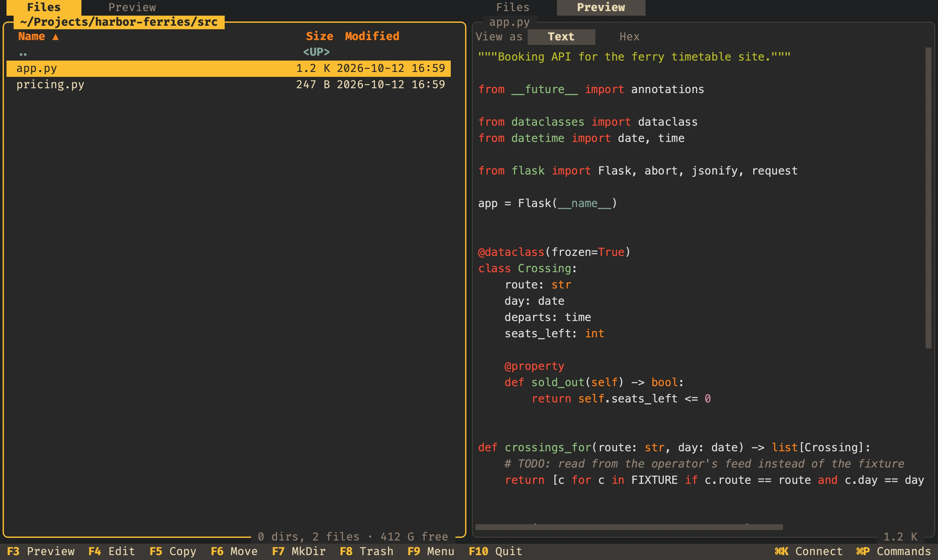Switch view mode to Hex
Screen dimensions: 938x560
pos(629,36)
